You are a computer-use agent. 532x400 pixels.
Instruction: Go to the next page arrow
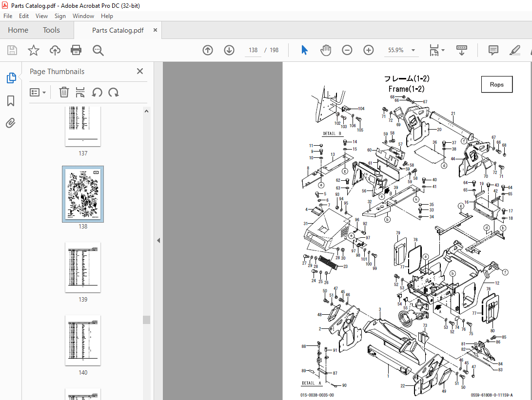229,50
